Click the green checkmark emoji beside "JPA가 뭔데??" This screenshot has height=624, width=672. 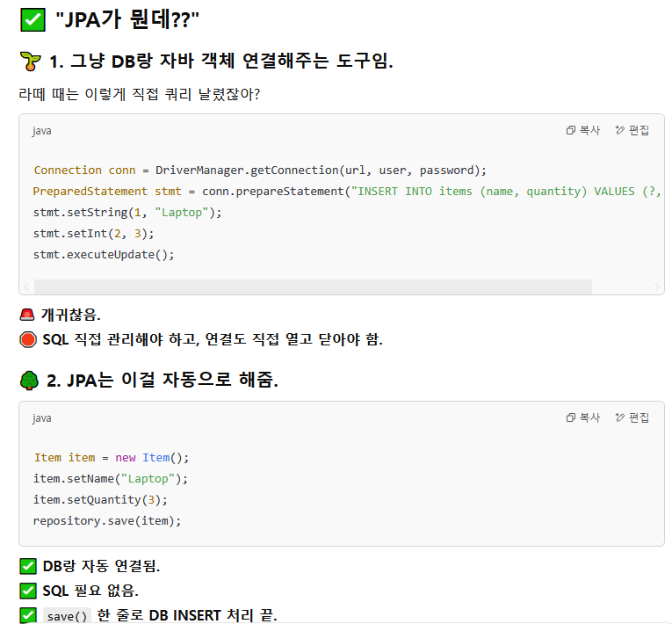(x=33, y=19)
